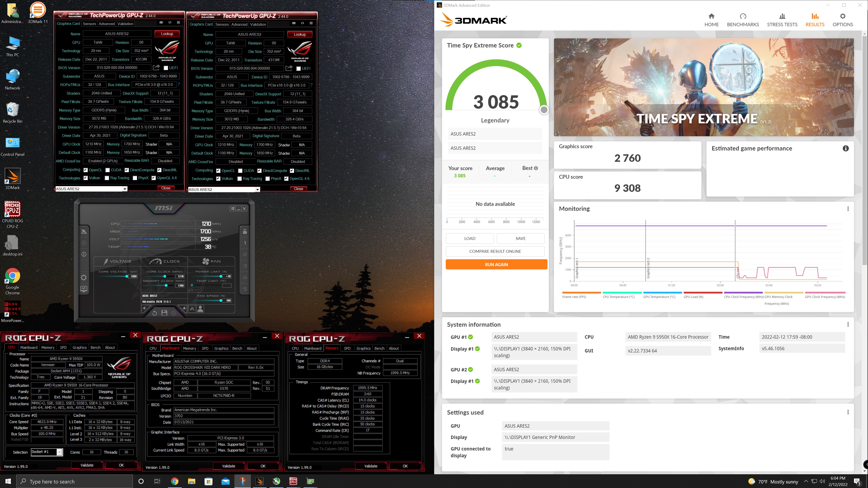Open File Explorer from the taskbar
This screenshot has width=868, height=488.
click(191, 481)
